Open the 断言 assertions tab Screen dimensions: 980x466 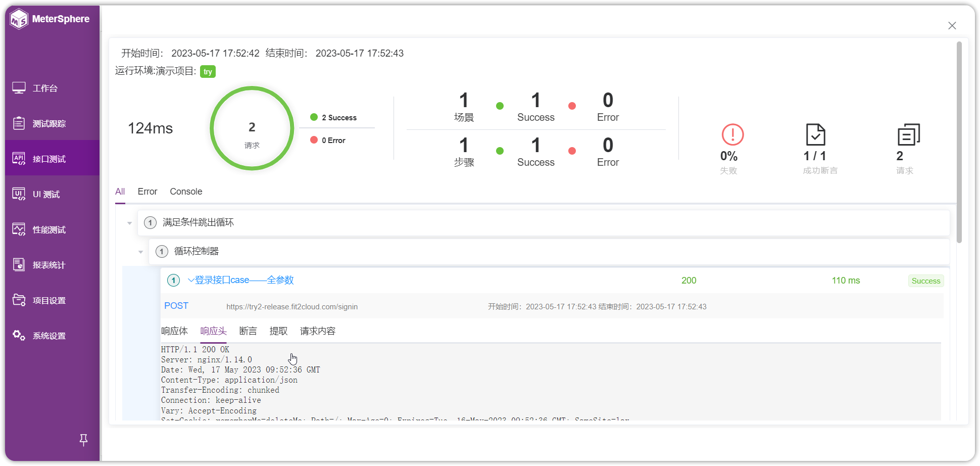(248, 331)
